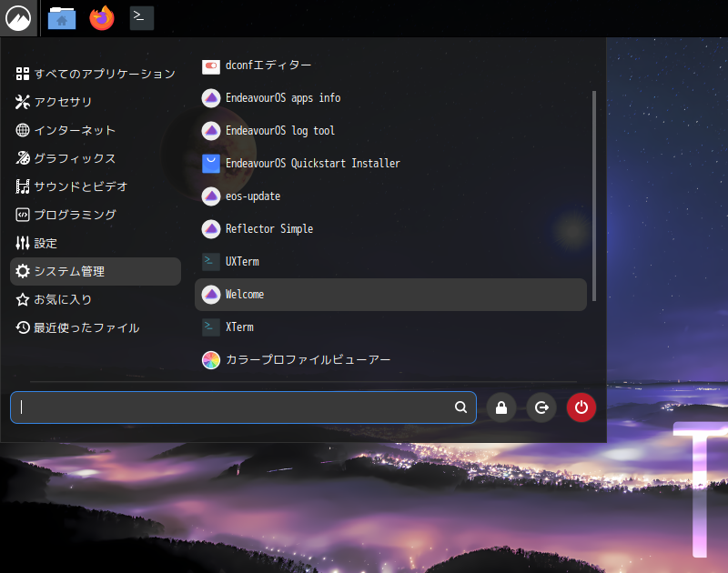Launch カラープロファイルビューアー entry
This screenshot has height=573, width=728.
pos(391,360)
